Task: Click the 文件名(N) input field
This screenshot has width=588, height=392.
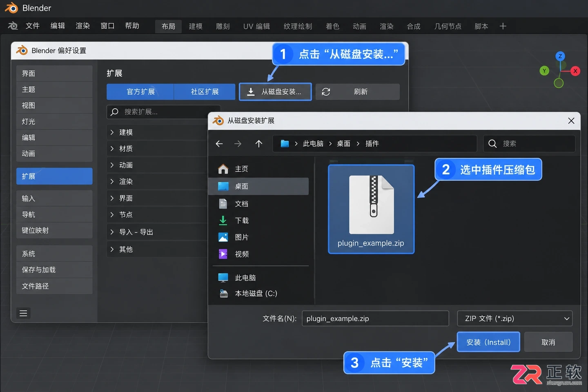Action: [375, 318]
